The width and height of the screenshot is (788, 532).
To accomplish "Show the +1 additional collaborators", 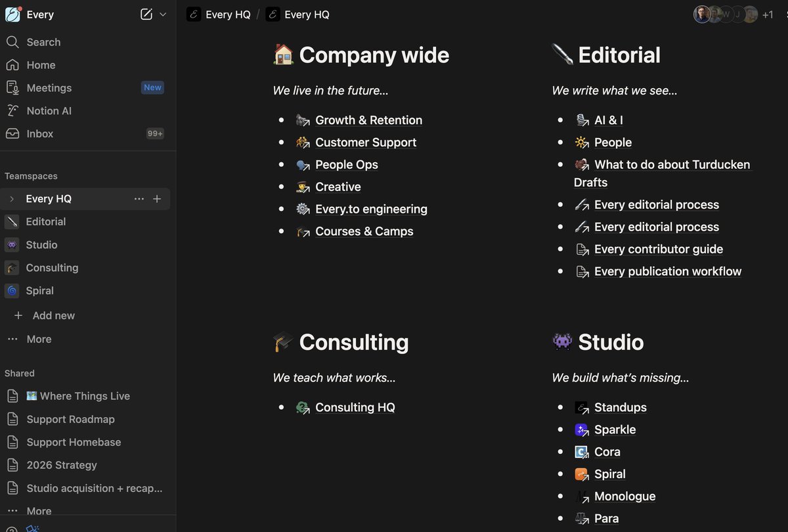I will [x=768, y=14].
